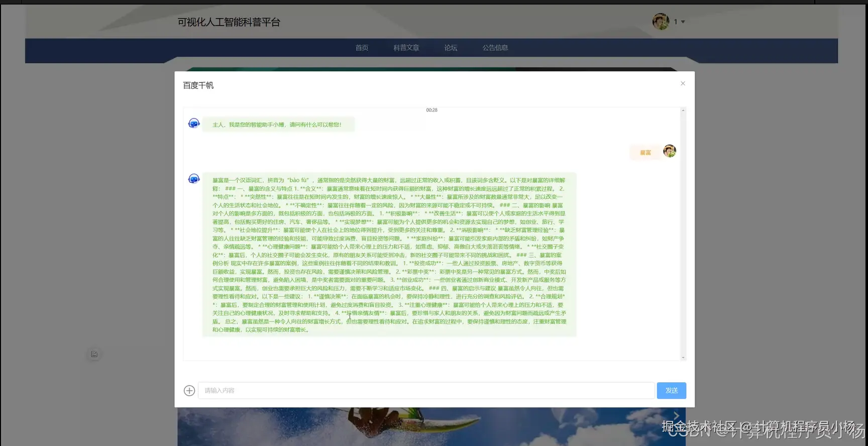Screen dimensions: 868x446
Task: Close the 百度千帆 chat dialog
Action: (683, 83)
